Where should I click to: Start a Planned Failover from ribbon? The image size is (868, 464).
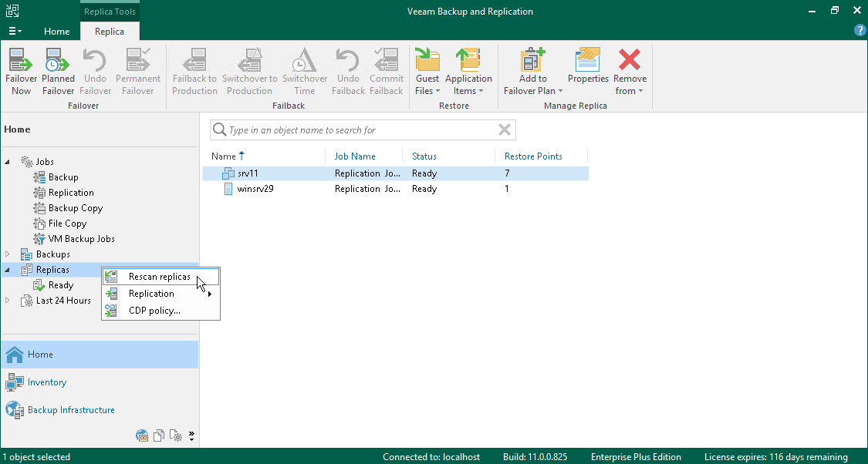tap(58, 72)
